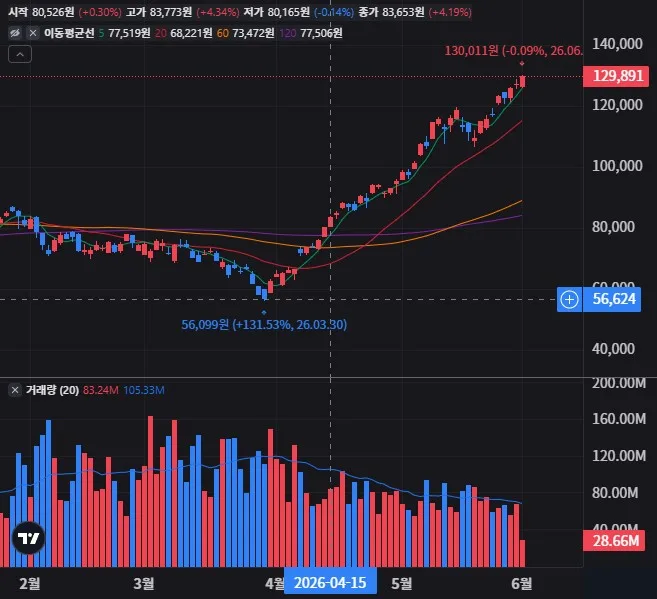Hide the moving average indicator with eye icon
The height and width of the screenshot is (599, 657).
[15, 33]
